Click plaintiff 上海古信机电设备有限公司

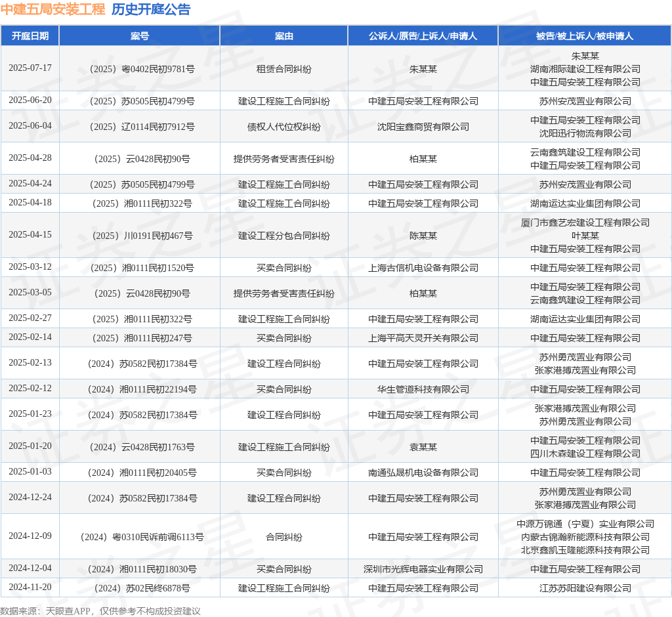423,268
